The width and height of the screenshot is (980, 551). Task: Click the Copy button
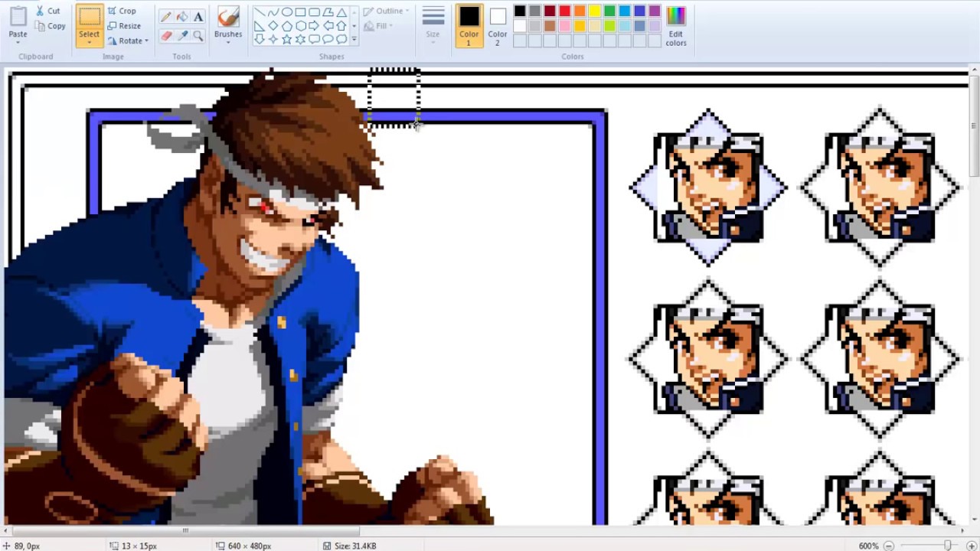[x=51, y=26]
